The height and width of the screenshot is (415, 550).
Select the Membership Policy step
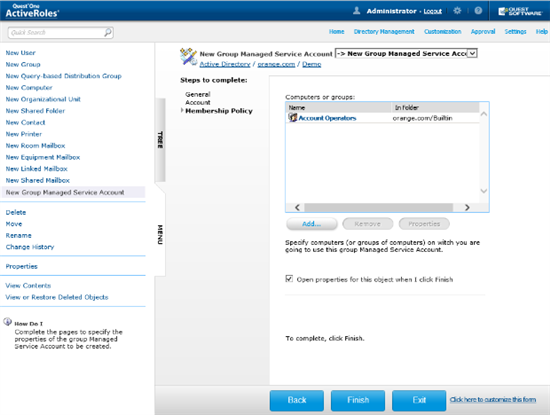[219, 111]
